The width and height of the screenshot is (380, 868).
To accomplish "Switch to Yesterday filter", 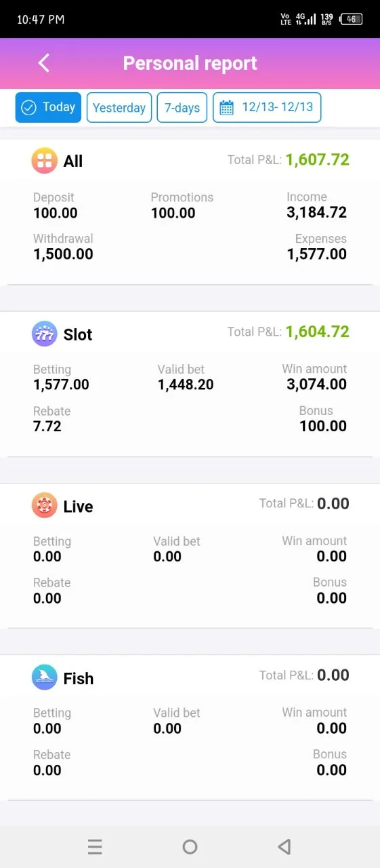I will click(119, 108).
